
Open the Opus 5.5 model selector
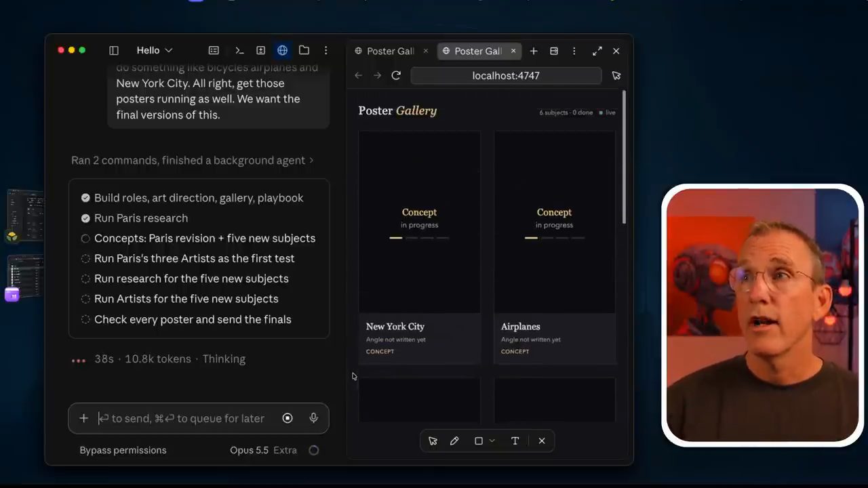(249, 450)
